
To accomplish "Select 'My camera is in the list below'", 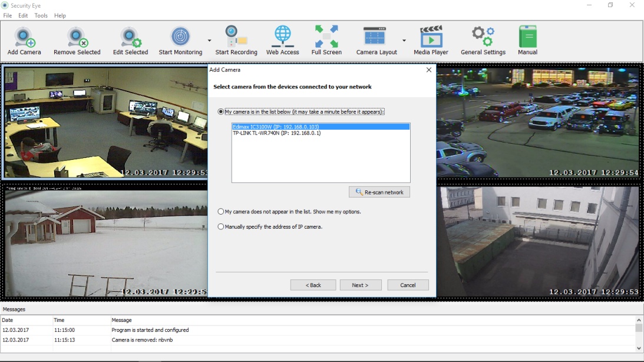I will (222, 111).
